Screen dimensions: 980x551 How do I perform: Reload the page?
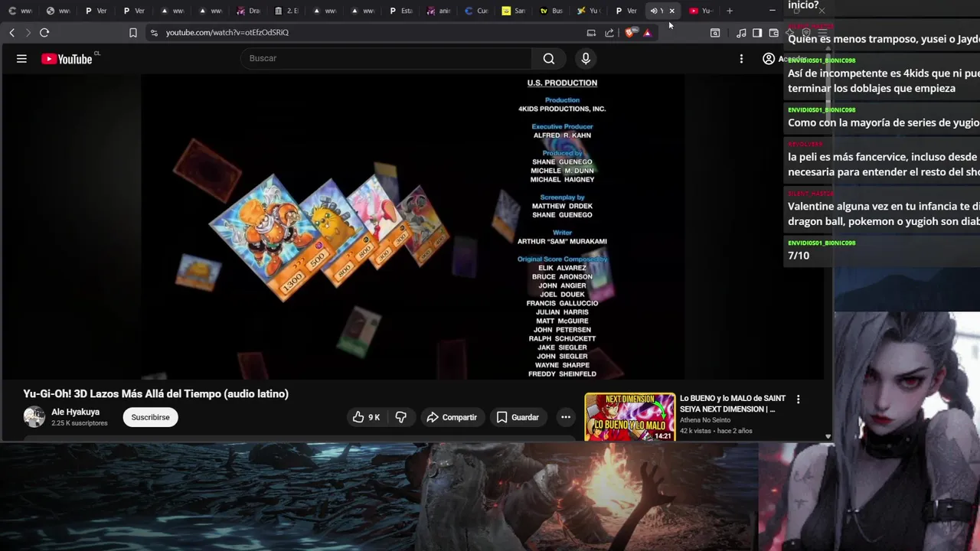[x=44, y=32]
